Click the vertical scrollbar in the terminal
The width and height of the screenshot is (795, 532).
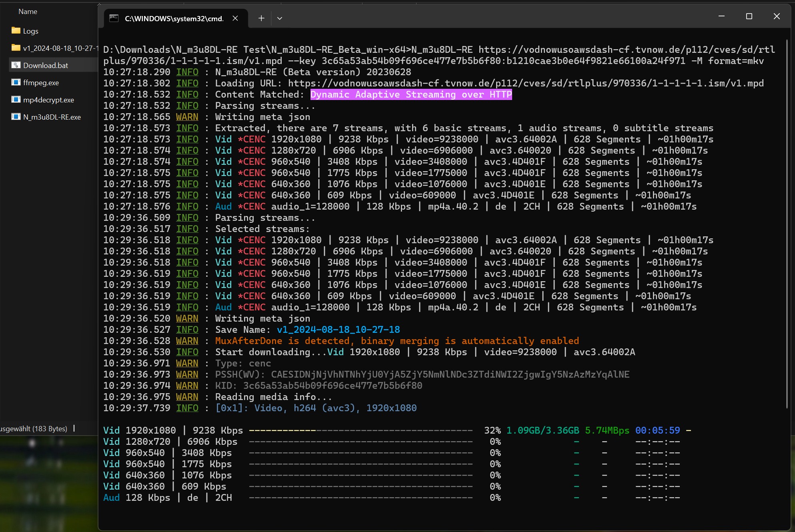(x=787, y=224)
